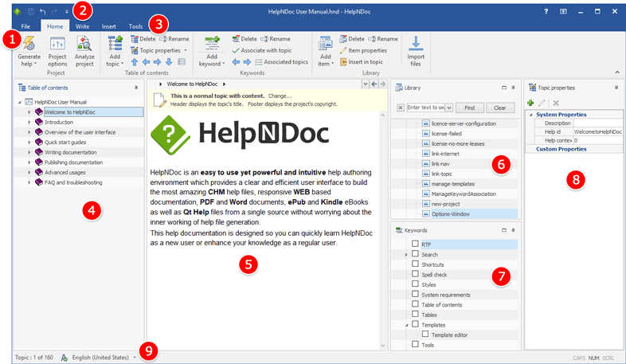Click the Custom Properties heading
The image size is (626, 364).
[561, 149]
